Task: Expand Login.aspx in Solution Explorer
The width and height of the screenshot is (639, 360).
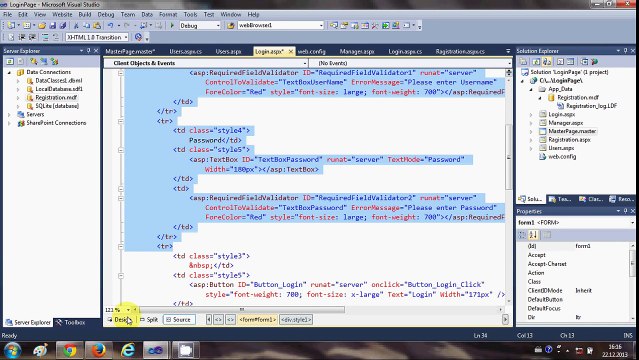Action: click(531, 115)
